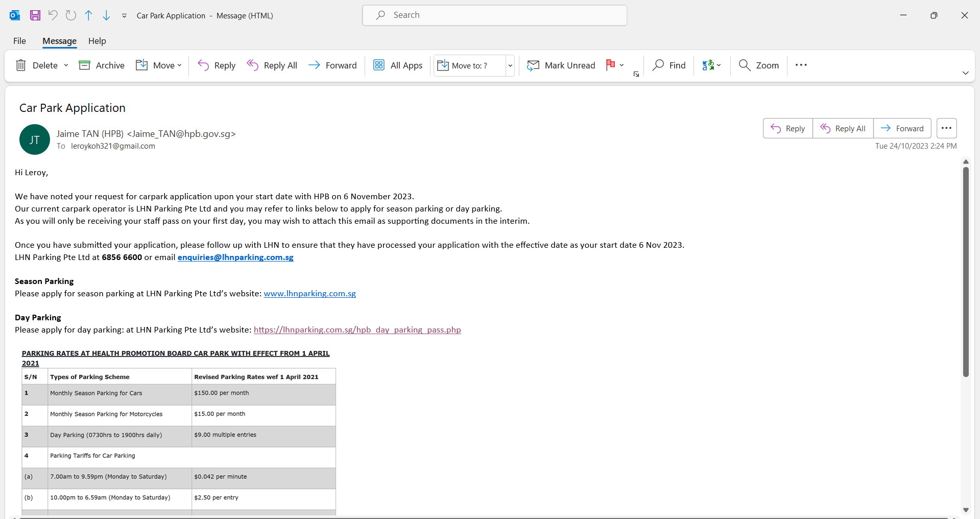Click the message body vertical scrollbar thumb
The height and width of the screenshot is (519, 980).
[966, 272]
